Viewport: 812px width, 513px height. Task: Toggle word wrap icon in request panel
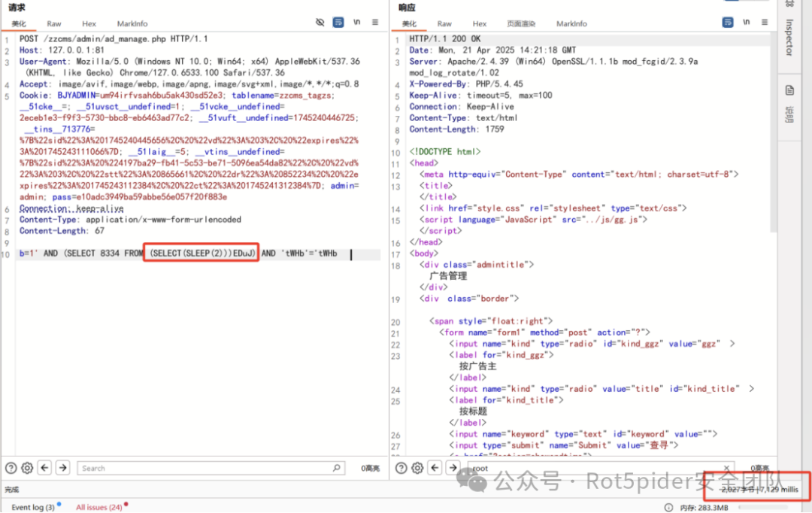pyautogui.click(x=338, y=23)
